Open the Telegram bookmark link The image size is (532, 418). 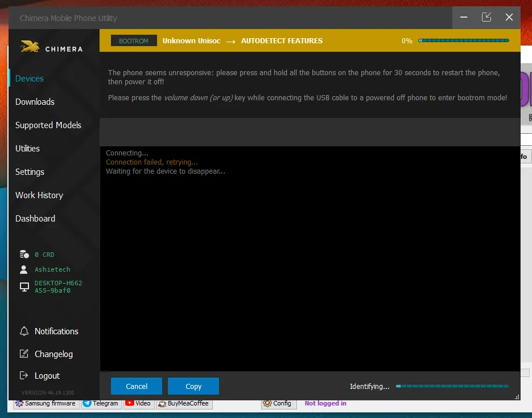tap(101, 403)
